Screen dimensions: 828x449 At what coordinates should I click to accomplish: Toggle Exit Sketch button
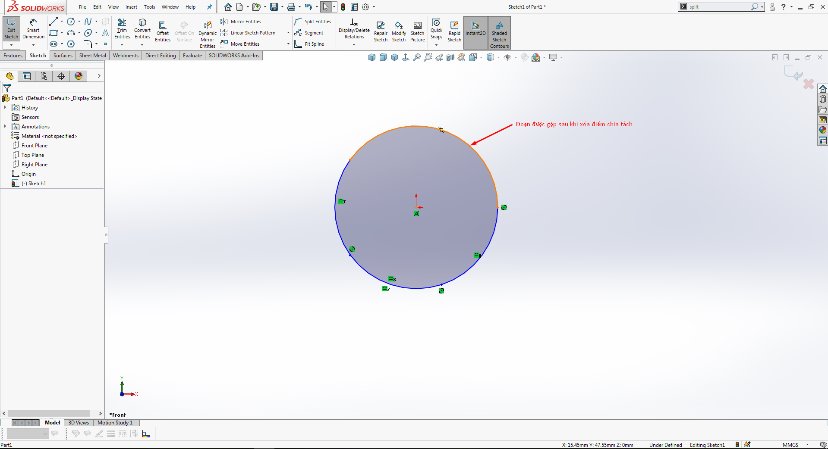click(x=12, y=29)
